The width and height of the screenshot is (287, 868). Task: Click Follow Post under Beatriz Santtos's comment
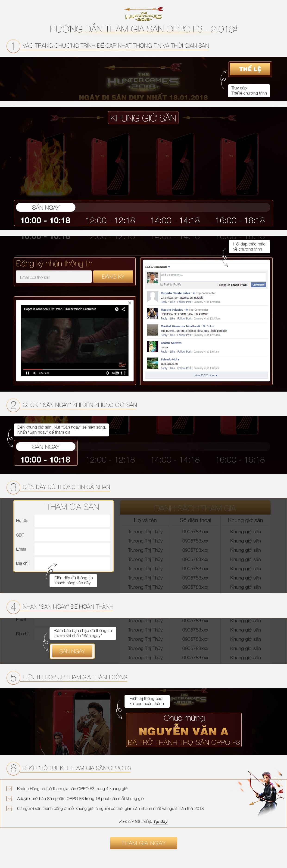tap(184, 351)
